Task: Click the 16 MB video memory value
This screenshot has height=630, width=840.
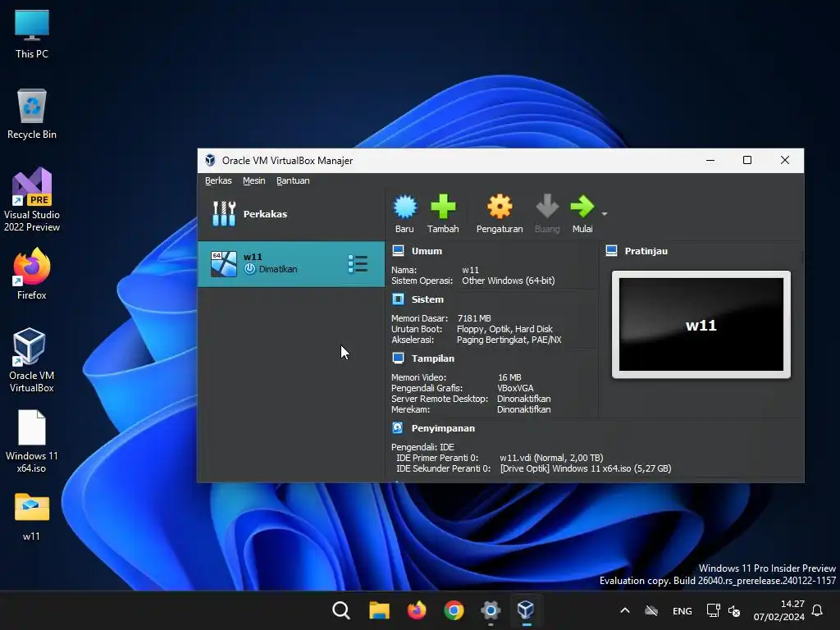Action: [x=509, y=377]
